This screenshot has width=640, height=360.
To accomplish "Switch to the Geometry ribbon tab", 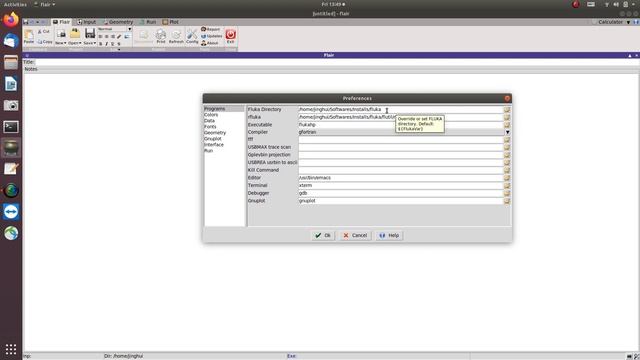I will click(118, 22).
